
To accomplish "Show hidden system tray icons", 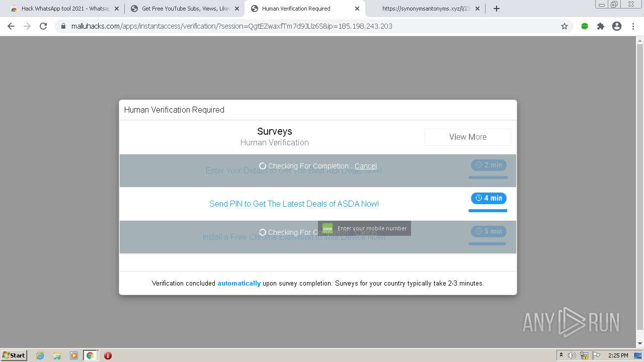I will pos(561,355).
